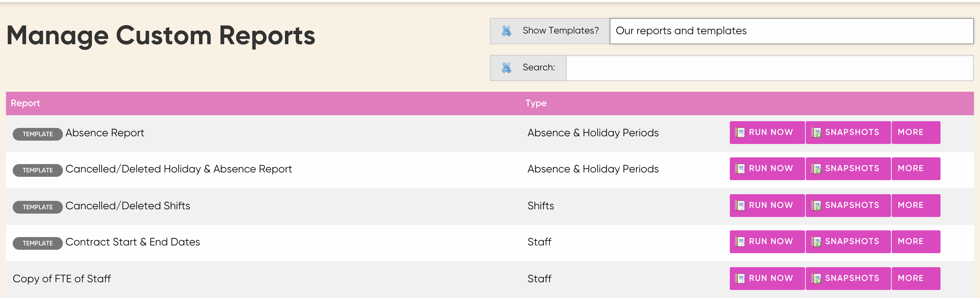The width and height of the screenshot is (980, 298).
Task: Click the TEMPLATE badge on Cancelled/Deleted Holiday & Absence
Action: [38, 170]
